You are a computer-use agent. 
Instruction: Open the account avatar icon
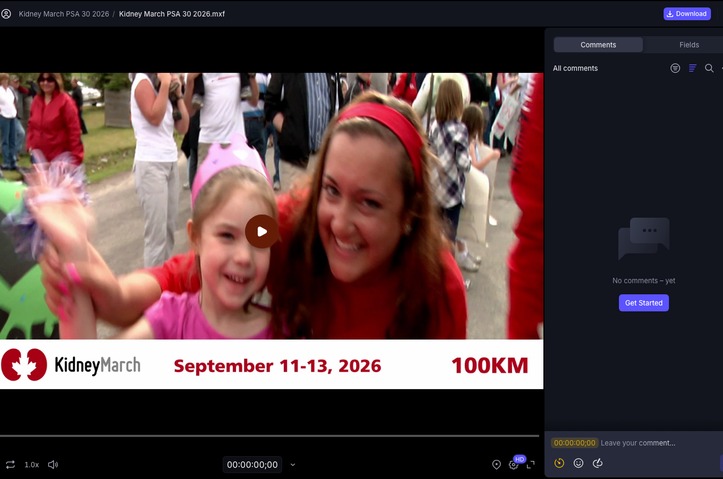(x=6, y=14)
